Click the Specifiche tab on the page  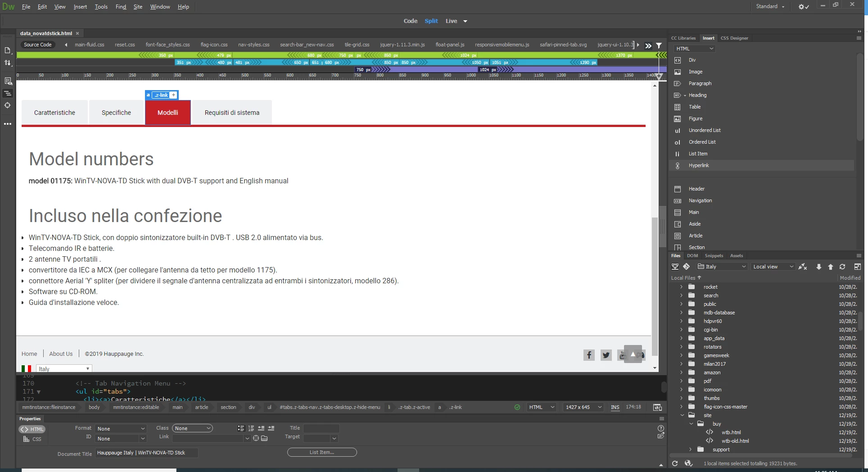point(116,113)
